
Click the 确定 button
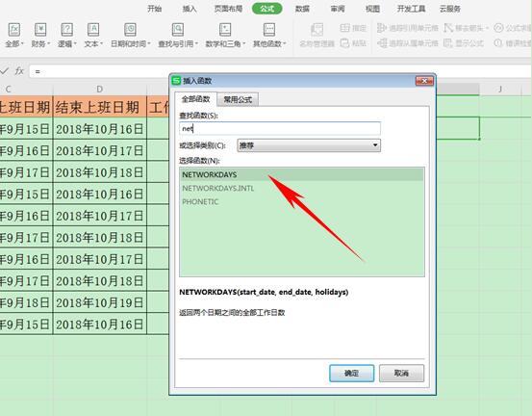point(351,374)
